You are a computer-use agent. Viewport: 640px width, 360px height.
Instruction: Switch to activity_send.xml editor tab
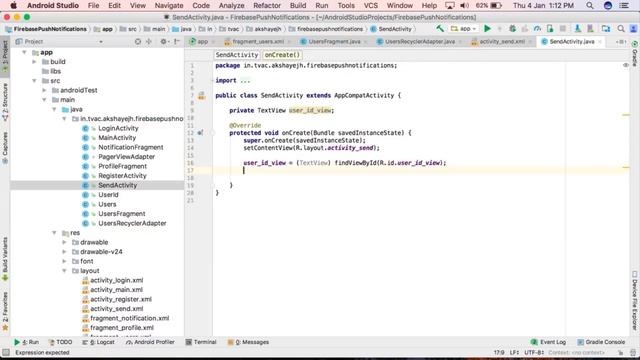pyautogui.click(x=501, y=42)
